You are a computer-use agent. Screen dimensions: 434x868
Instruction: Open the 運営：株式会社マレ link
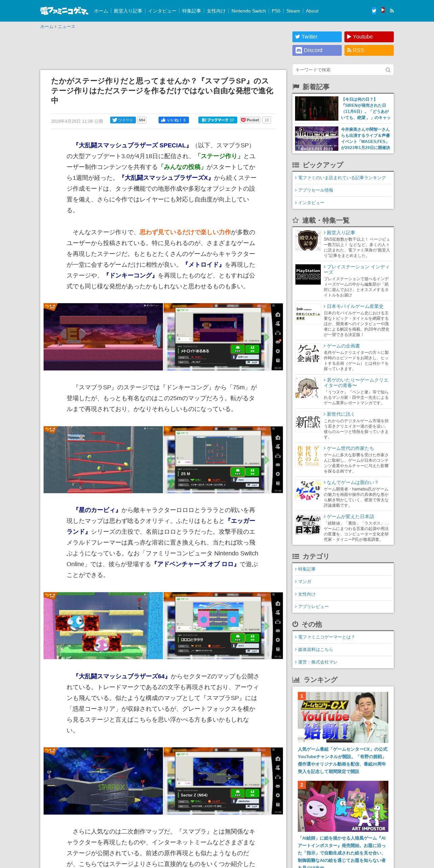pyautogui.click(x=318, y=662)
